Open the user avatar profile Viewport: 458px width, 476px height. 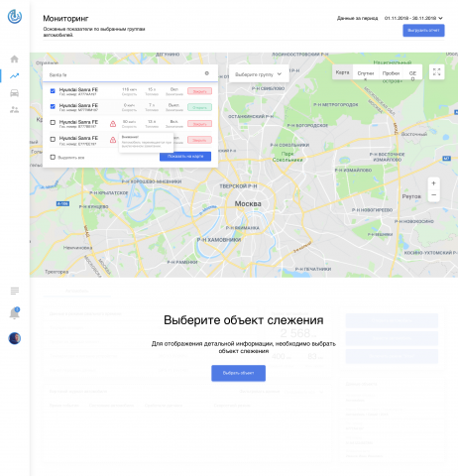coord(15,338)
